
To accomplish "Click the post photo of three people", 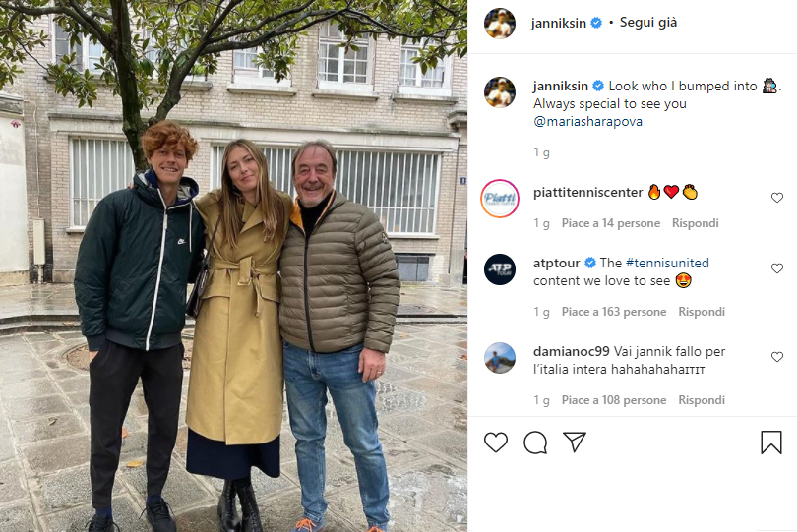I will click(x=233, y=266).
